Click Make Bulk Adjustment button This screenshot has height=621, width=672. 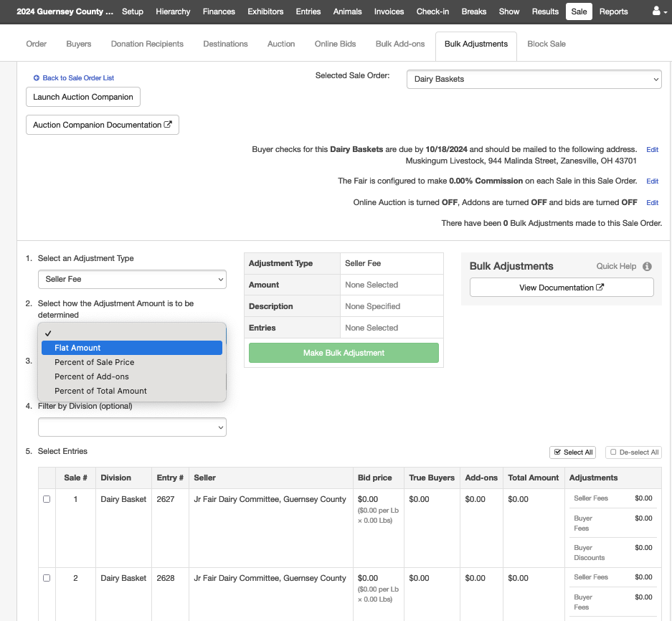[x=344, y=353]
